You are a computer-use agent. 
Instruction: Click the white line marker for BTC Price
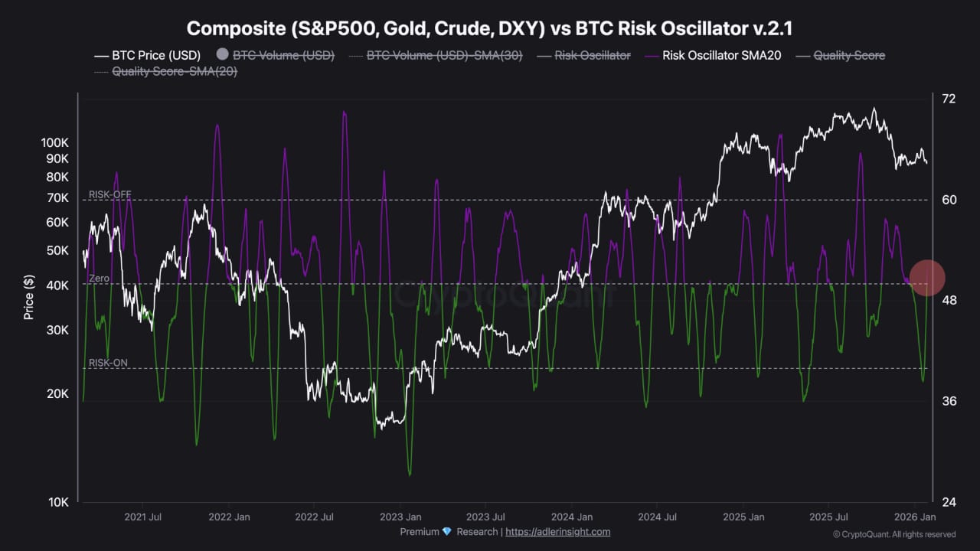pos(101,56)
